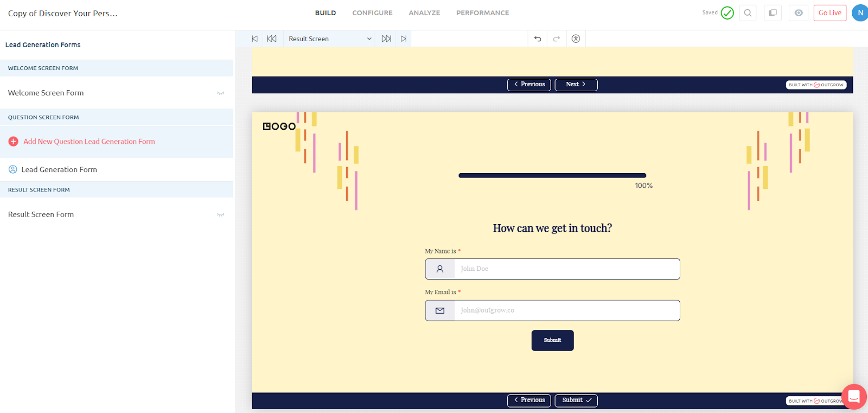Toggle visibility of Result Screen Form
The image size is (868, 413).
[220, 215]
